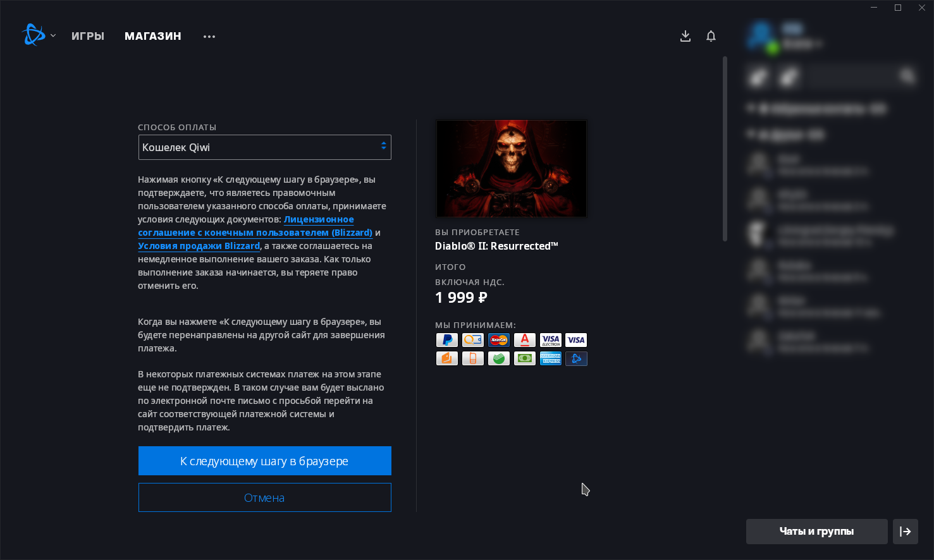Click the Qiwi wallet payment icon

point(473,340)
